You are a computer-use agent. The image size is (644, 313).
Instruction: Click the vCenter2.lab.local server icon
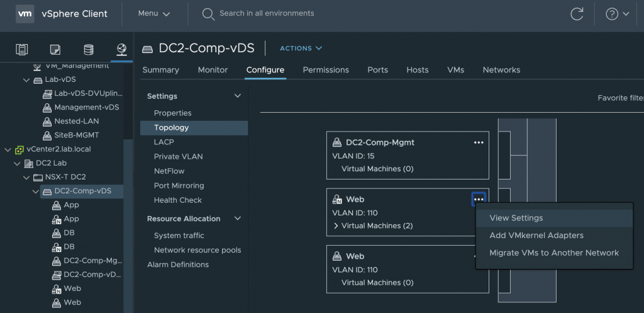[19, 150]
